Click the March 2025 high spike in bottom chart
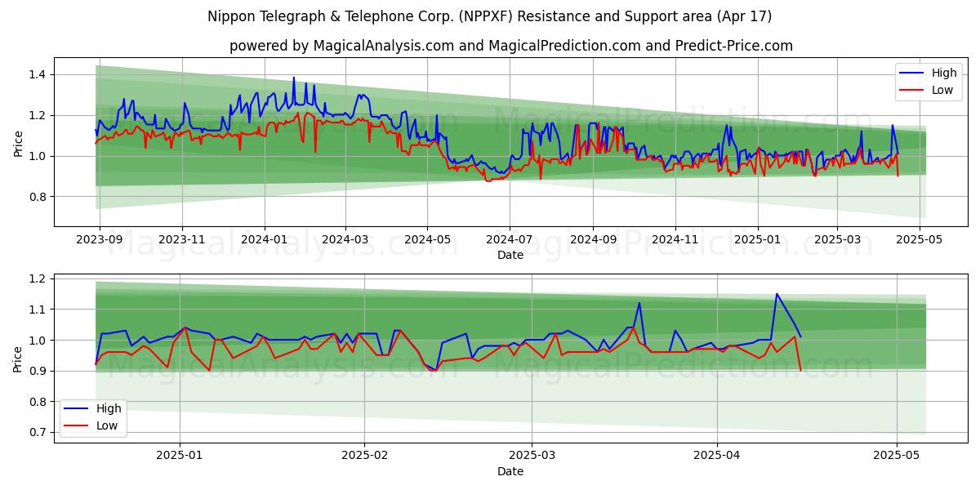Viewport: 980px width, 490px height. (x=639, y=303)
